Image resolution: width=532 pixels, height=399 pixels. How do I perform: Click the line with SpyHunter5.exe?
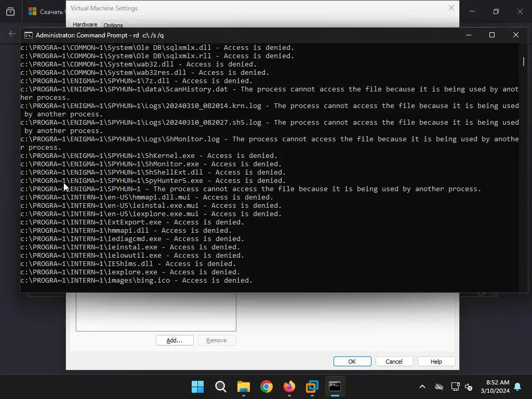153,180
